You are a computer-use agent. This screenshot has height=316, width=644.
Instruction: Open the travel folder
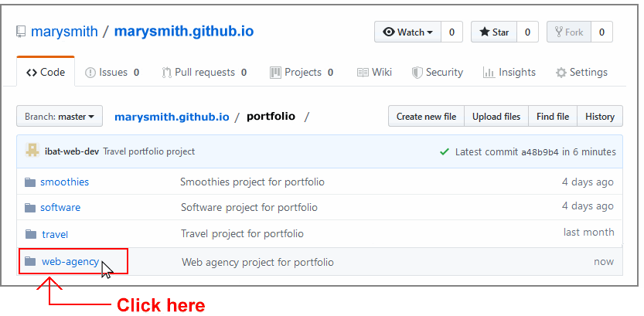pos(55,234)
